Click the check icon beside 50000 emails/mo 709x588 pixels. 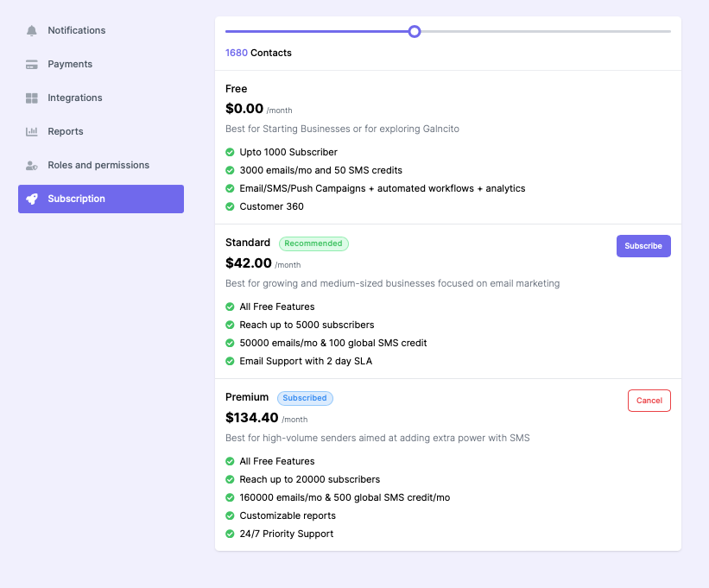[x=230, y=343]
